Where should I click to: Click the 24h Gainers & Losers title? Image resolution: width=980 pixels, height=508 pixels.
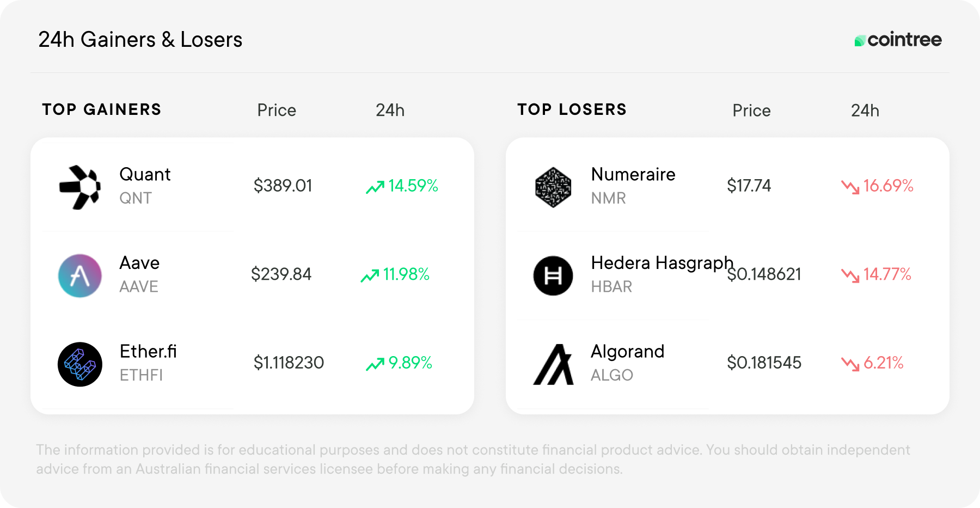point(140,40)
